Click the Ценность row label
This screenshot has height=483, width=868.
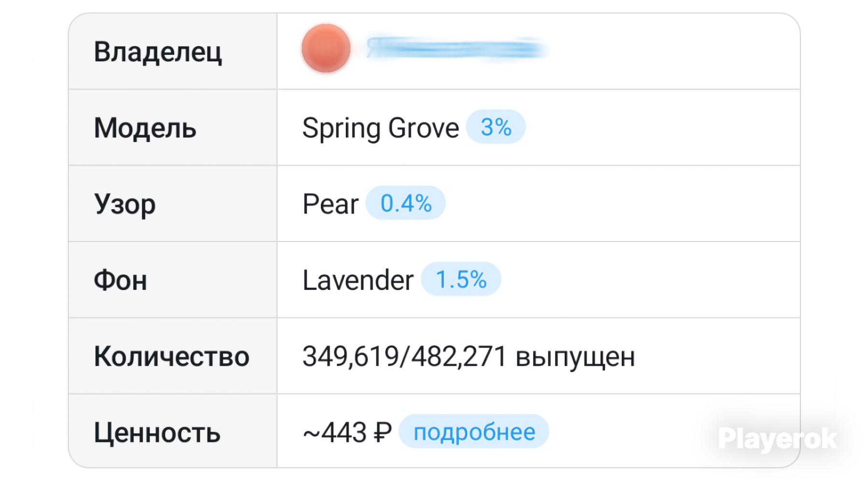(x=157, y=432)
